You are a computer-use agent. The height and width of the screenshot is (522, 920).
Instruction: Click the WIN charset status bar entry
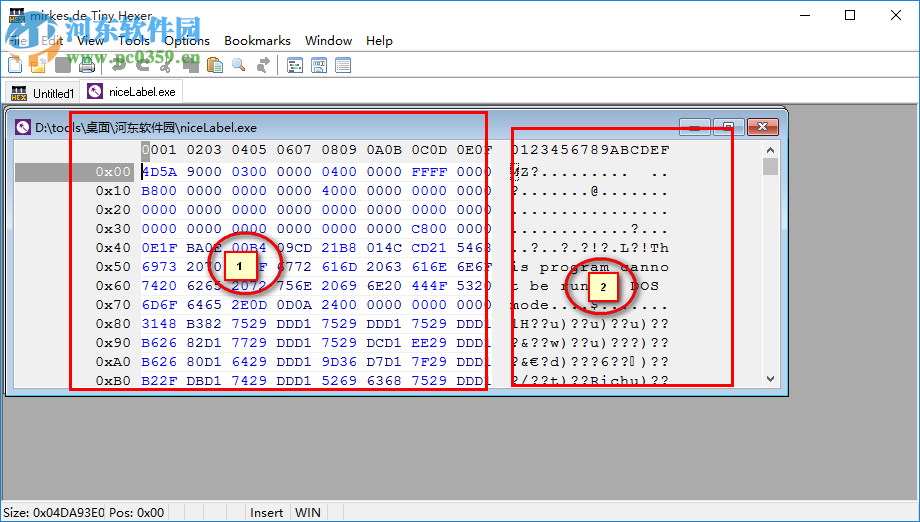click(307, 512)
